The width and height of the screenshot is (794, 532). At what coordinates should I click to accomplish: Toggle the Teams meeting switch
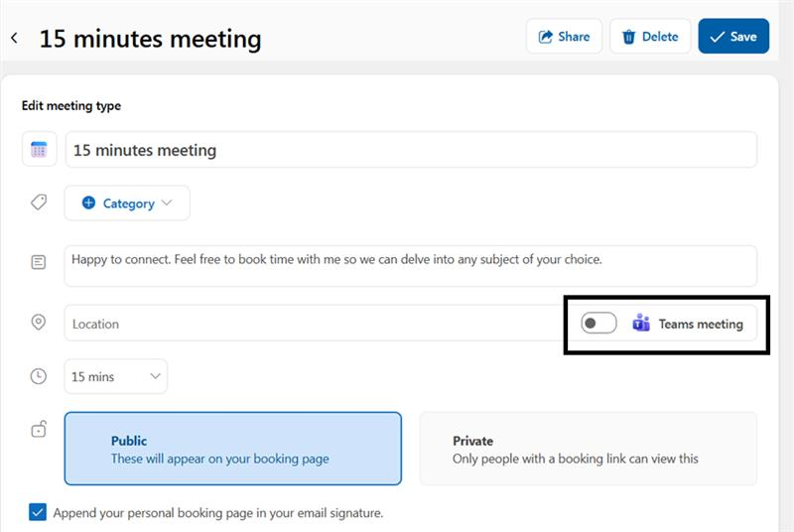click(x=598, y=323)
